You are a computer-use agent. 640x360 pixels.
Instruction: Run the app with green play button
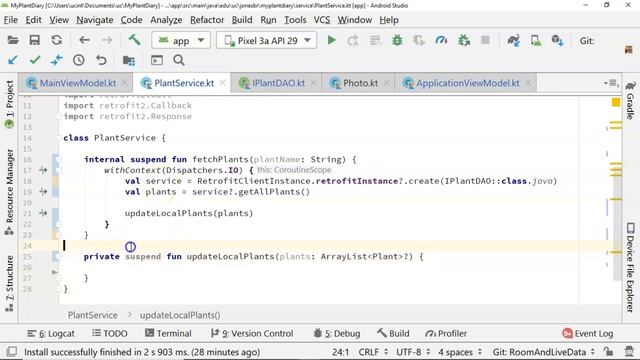point(331,40)
